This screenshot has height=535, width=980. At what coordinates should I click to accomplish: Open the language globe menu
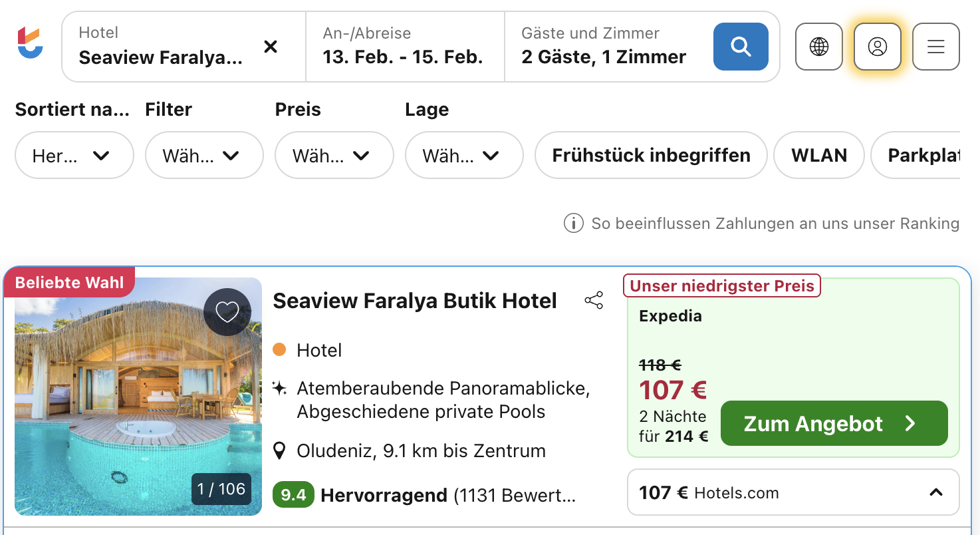819,47
